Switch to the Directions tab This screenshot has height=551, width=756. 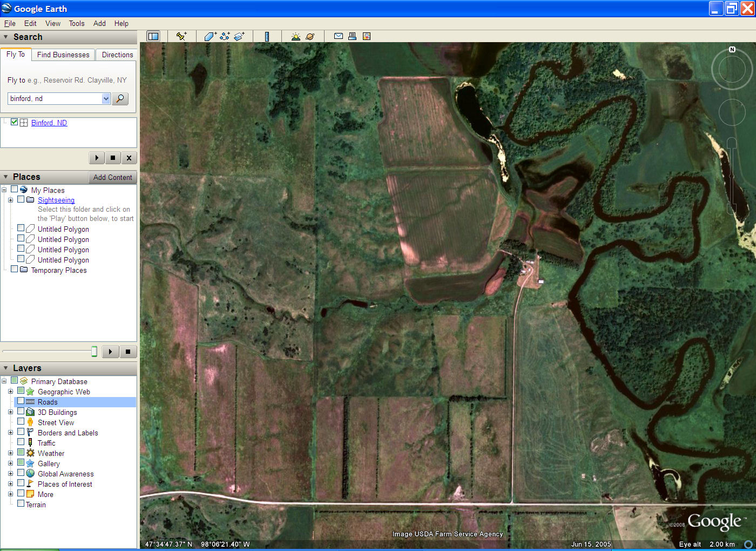(x=117, y=55)
